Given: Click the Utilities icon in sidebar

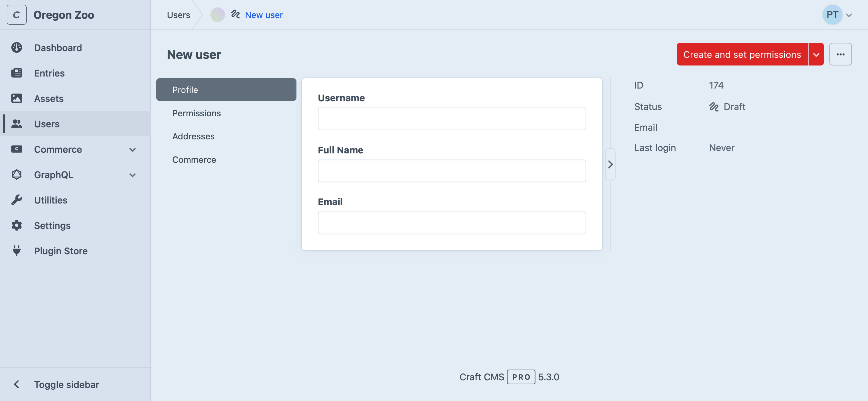Looking at the screenshot, I should [x=17, y=199].
